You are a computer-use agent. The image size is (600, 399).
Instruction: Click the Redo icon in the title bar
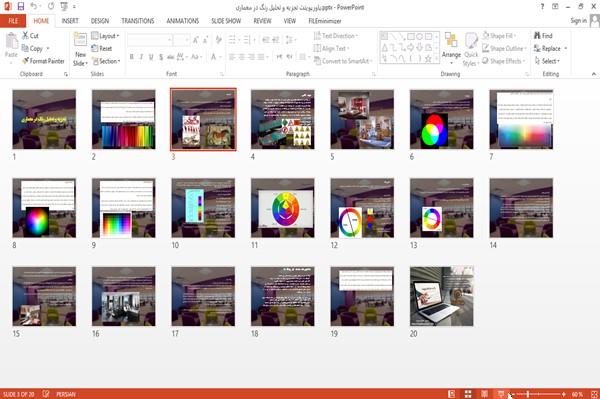click(51, 7)
